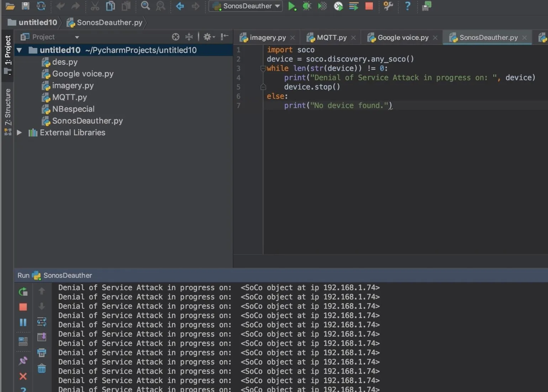Run SonosDeauther with the green play icon
This screenshot has height=392, width=548.
point(292,6)
